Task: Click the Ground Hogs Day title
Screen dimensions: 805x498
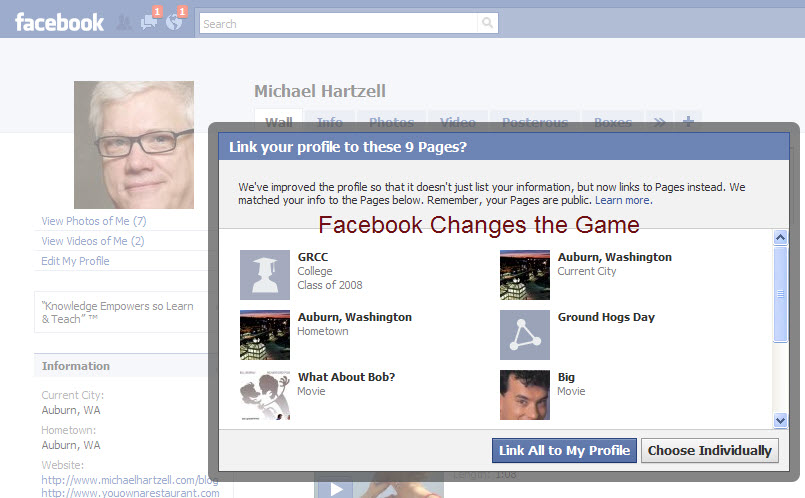Action: click(606, 317)
